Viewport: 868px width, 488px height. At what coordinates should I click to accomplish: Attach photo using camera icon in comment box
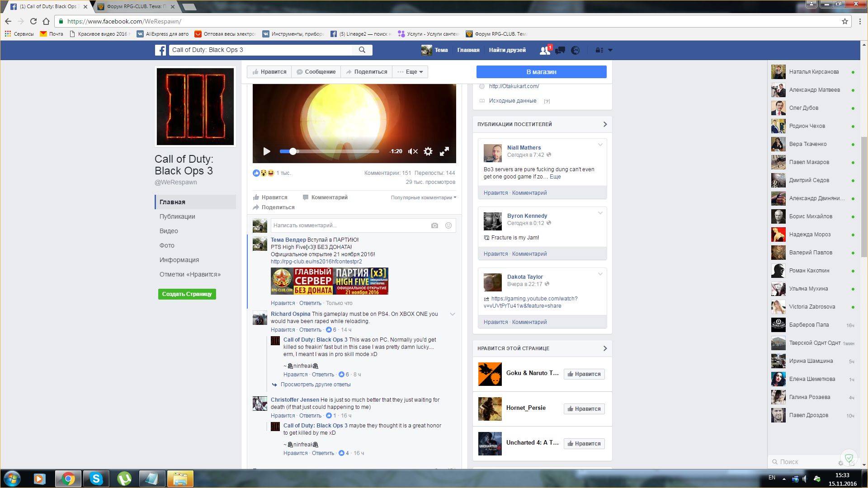click(434, 225)
